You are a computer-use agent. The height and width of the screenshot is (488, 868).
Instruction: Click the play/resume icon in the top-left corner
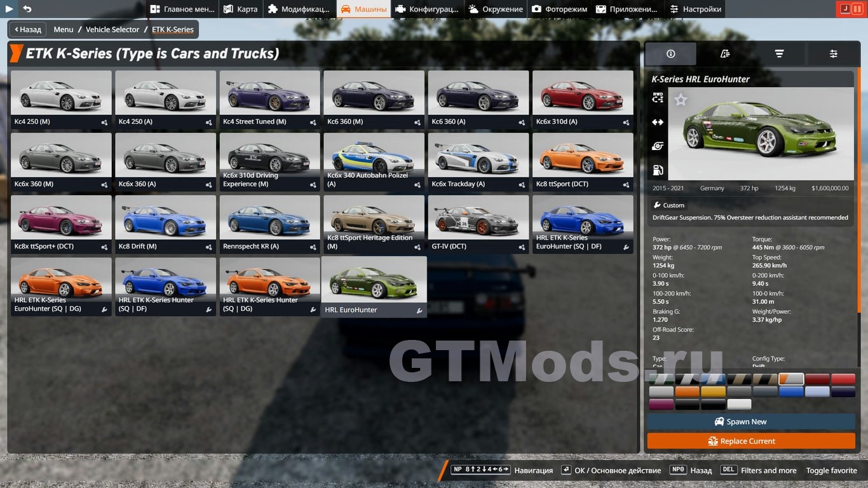10,9
